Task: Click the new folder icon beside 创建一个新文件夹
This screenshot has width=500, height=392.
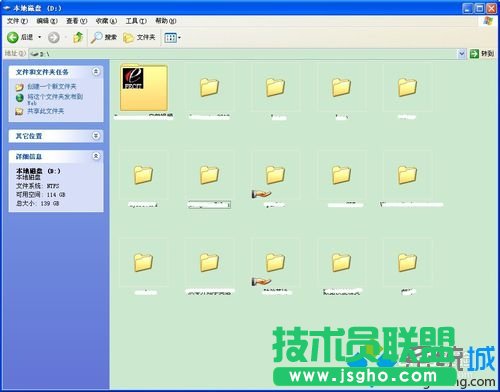Action: [19, 87]
